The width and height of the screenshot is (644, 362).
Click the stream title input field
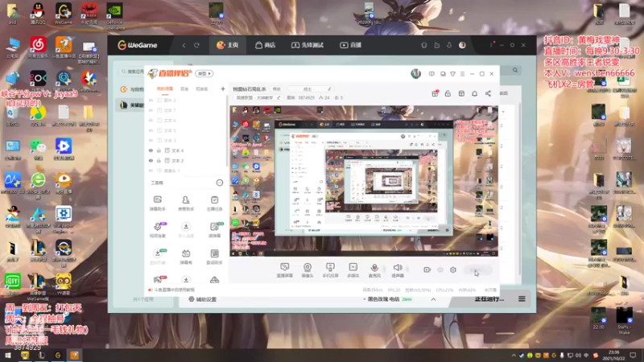[310, 88]
